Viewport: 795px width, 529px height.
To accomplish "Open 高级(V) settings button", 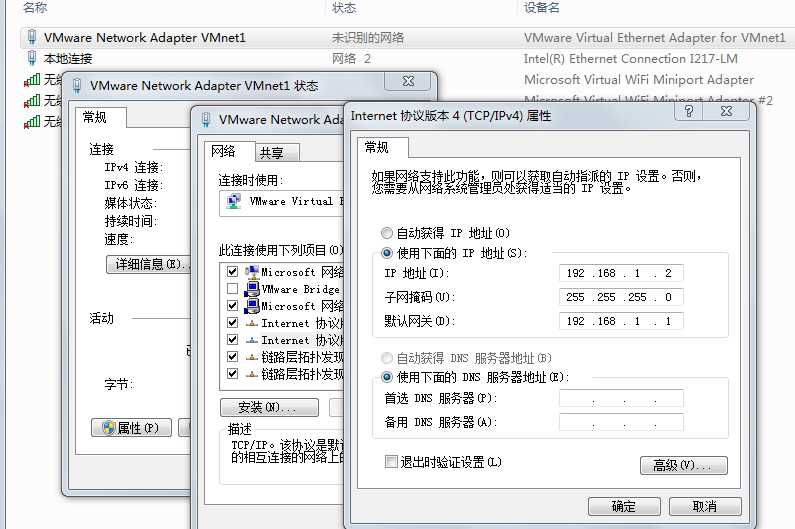I will (683, 465).
